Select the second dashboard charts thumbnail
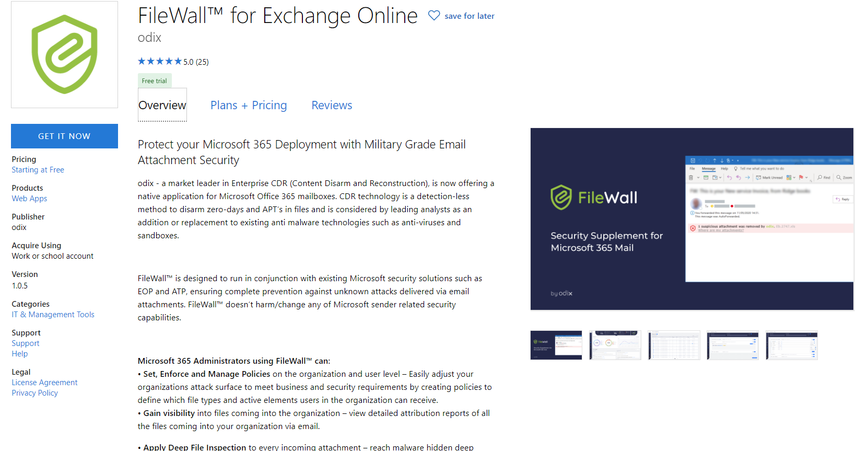The width and height of the screenshot is (868, 451). click(x=615, y=345)
